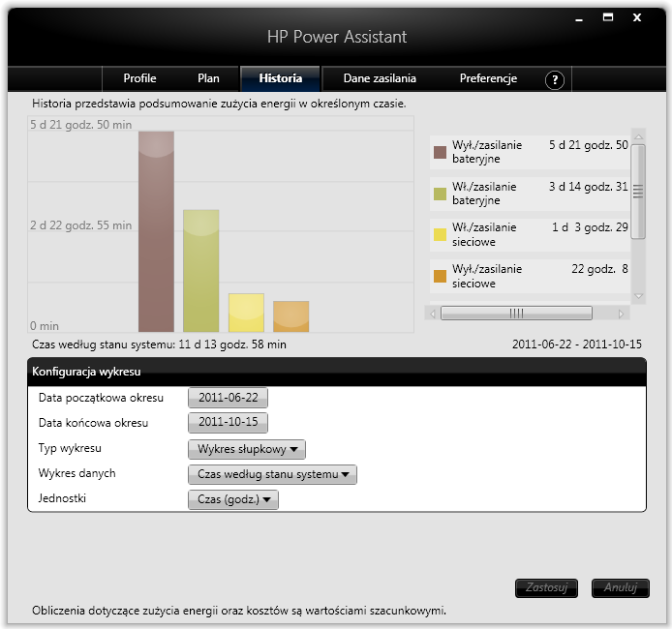Select the Historia tab
This screenshot has width=672, height=629.
tap(280, 78)
